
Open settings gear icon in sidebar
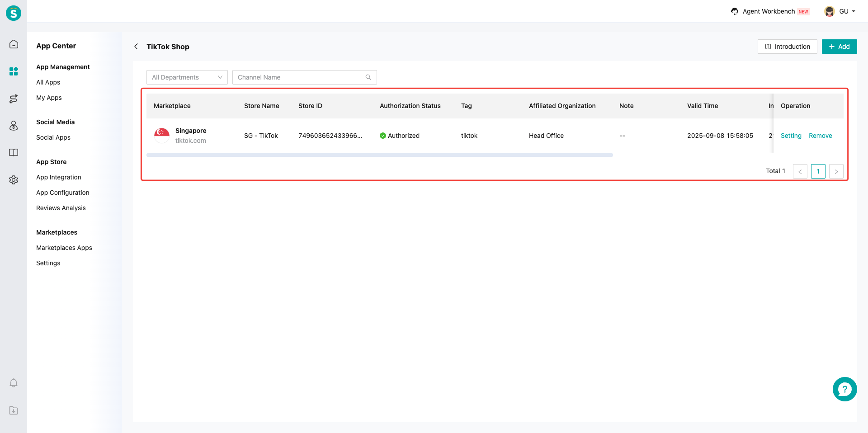point(14,180)
